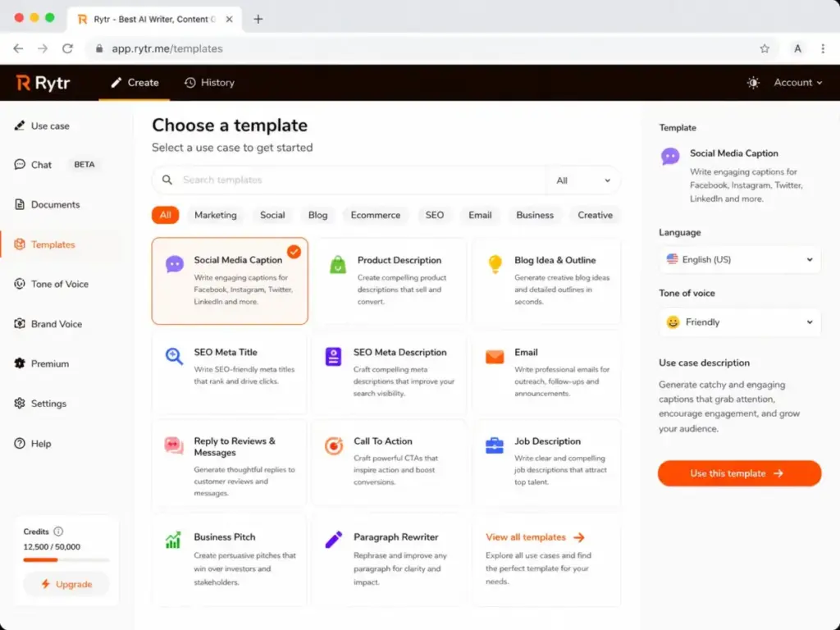Click the Templates sidebar icon
Screen dimensions: 840x630
click(x=20, y=244)
